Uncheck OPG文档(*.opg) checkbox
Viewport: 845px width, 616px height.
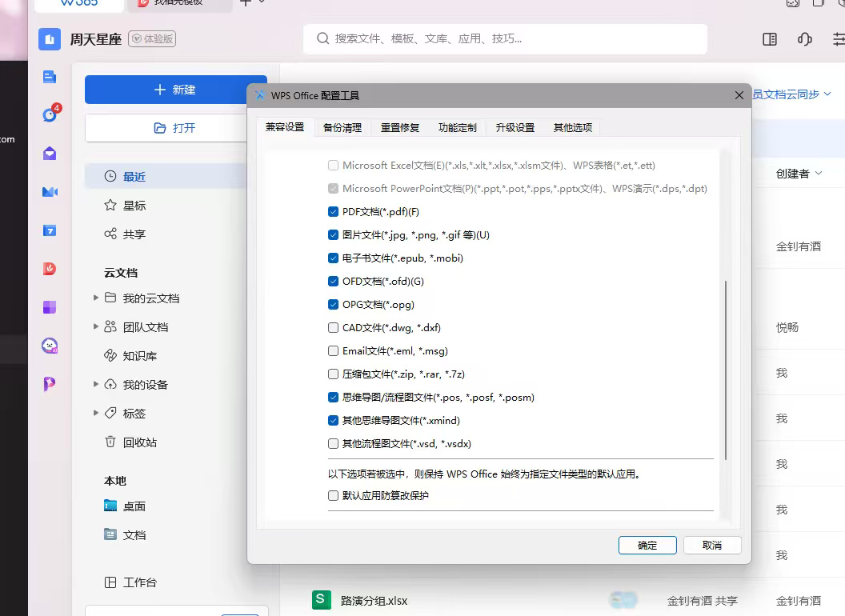click(x=333, y=305)
